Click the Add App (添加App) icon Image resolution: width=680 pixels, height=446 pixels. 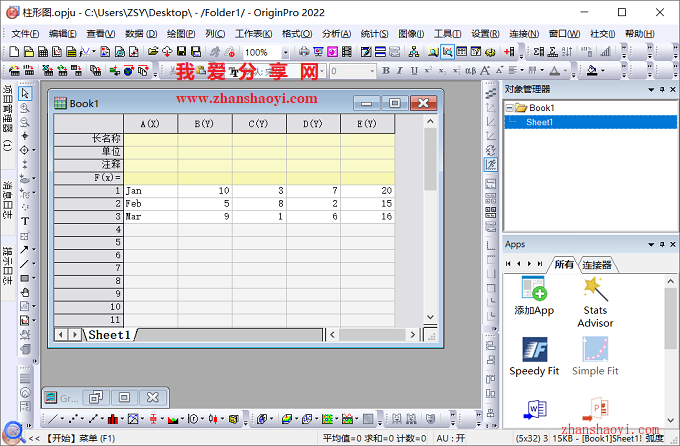[534, 296]
